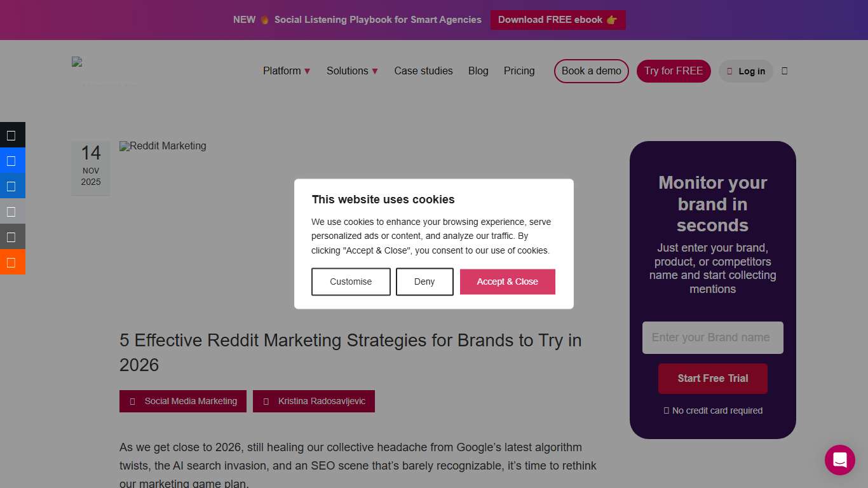Screen dimensions: 868x488
Task: Click Start Free Trial in the sidebar
Action: click(712, 378)
